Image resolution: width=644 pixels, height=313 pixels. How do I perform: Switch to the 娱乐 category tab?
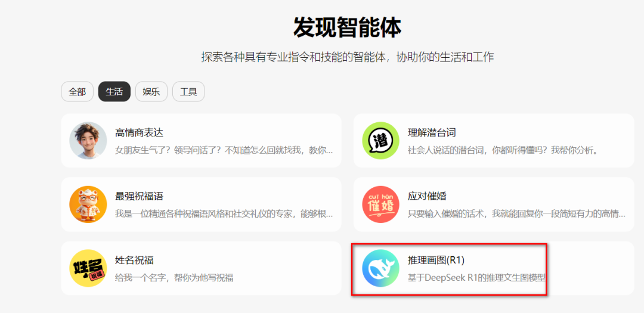(151, 92)
